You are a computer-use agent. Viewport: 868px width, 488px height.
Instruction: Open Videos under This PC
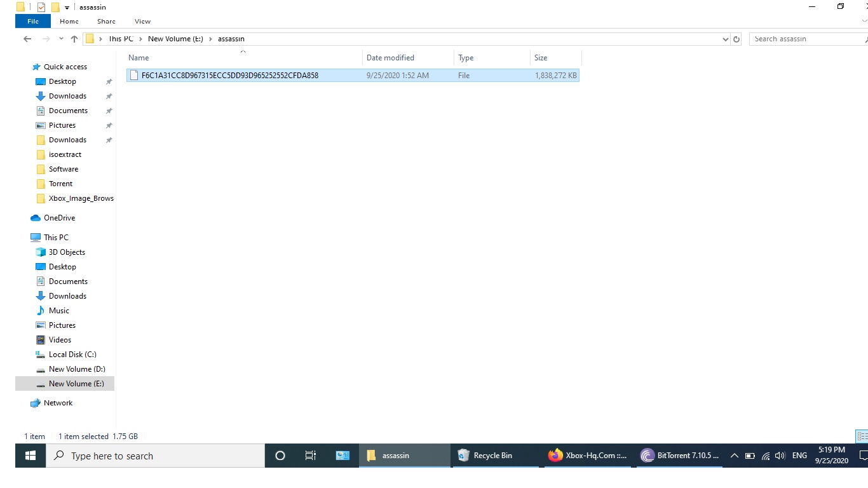point(60,340)
